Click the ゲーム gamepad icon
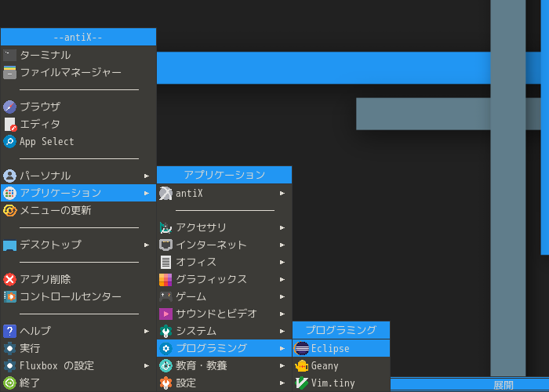Viewport: 549px width, 392px height. coord(165,296)
